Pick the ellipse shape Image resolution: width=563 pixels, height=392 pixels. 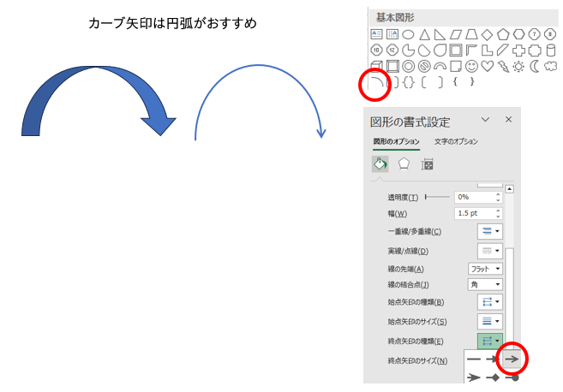coord(408,35)
